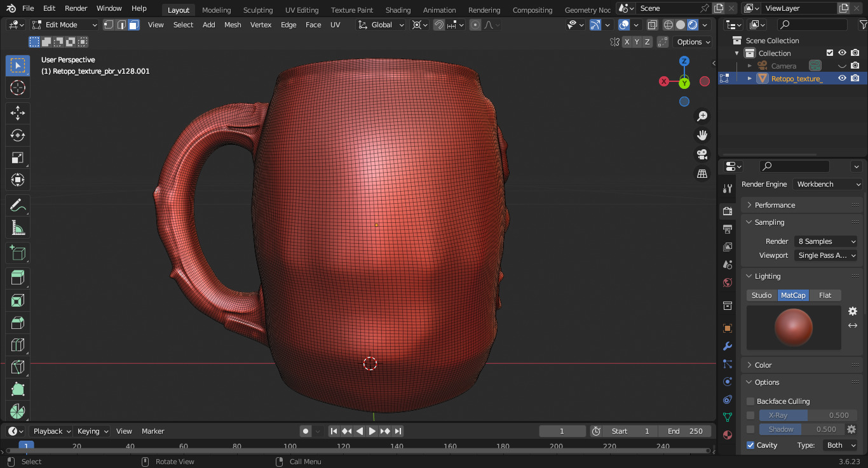
Task: Open the Keying timeline popover
Action: pyautogui.click(x=93, y=431)
